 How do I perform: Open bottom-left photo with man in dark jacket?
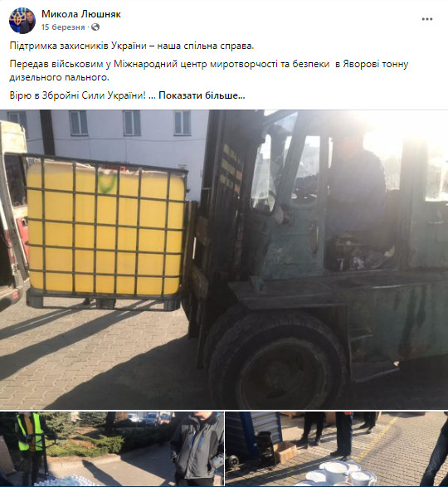(111, 449)
